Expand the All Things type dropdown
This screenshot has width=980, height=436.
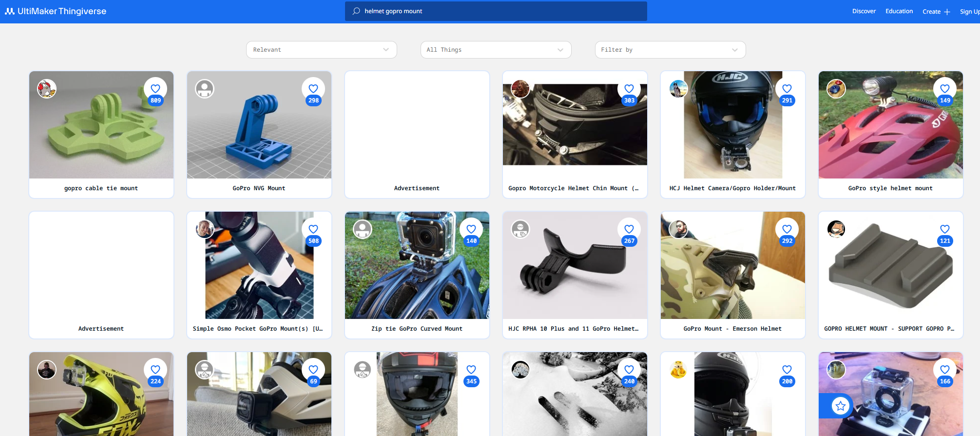tap(496, 50)
